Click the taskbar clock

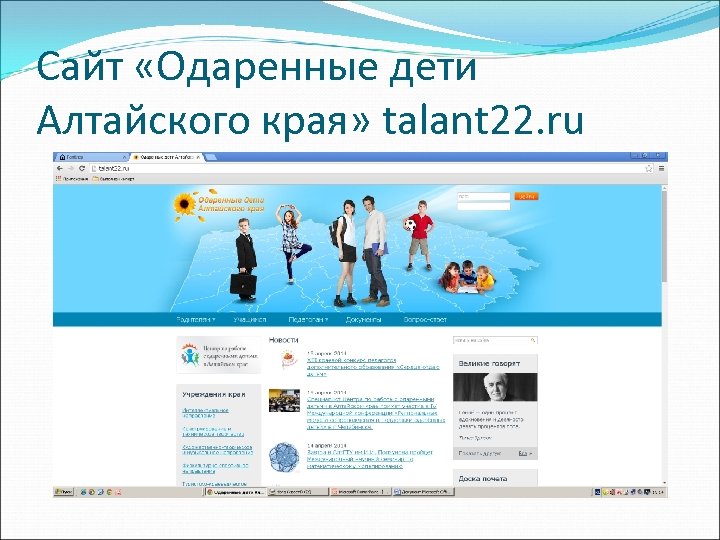point(658,492)
